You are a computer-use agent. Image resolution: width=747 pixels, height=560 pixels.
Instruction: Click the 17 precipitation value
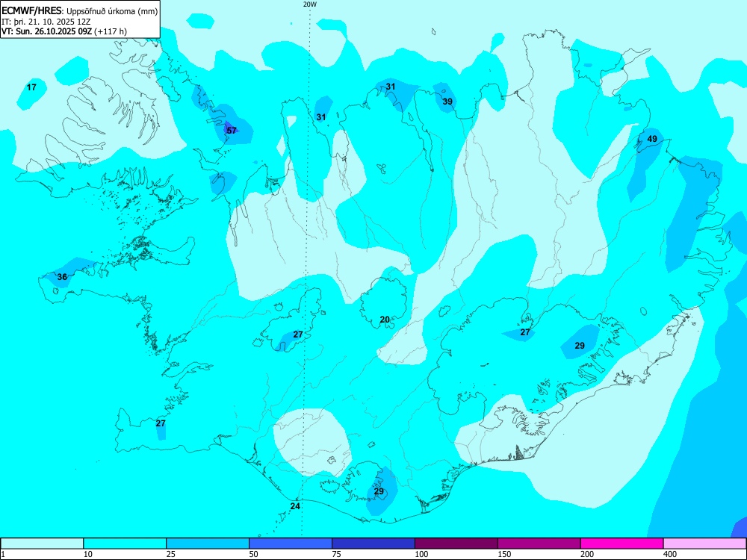pyautogui.click(x=31, y=87)
